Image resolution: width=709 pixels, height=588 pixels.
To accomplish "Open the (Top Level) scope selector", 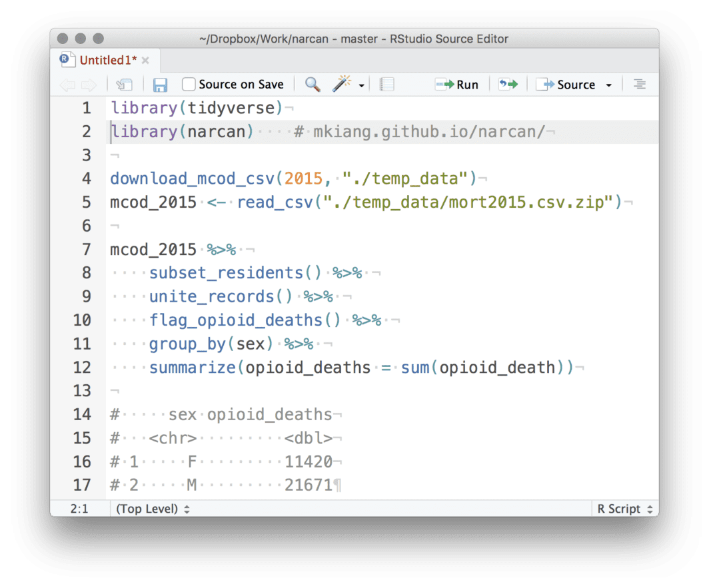I will (x=153, y=509).
